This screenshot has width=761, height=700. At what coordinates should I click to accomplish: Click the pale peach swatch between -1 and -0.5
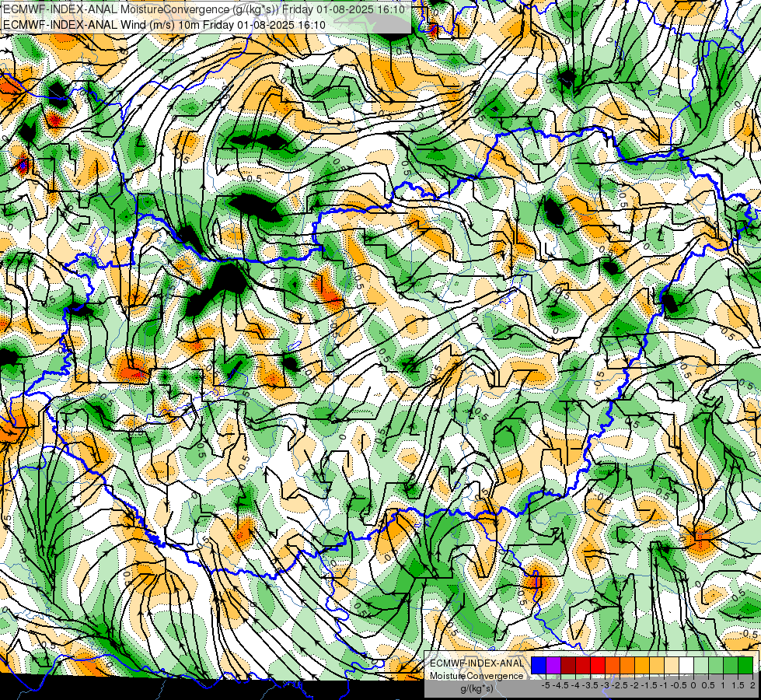click(x=672, y=665)
